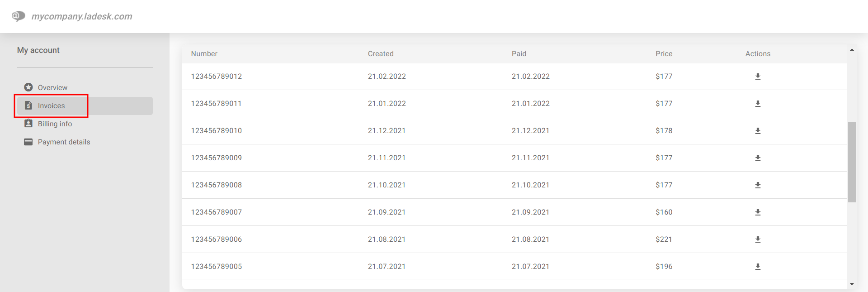This screenshot has height=292, width=868.
Task: Download invoice 123456789006
Action: (758, 239)
